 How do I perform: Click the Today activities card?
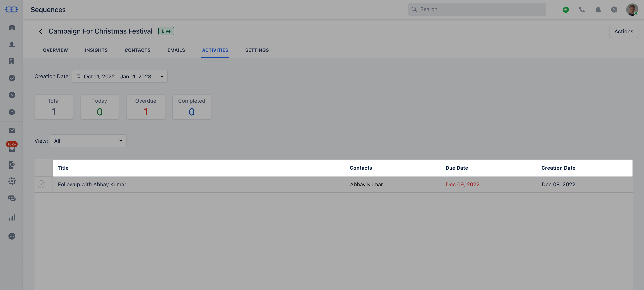point(100,107)
